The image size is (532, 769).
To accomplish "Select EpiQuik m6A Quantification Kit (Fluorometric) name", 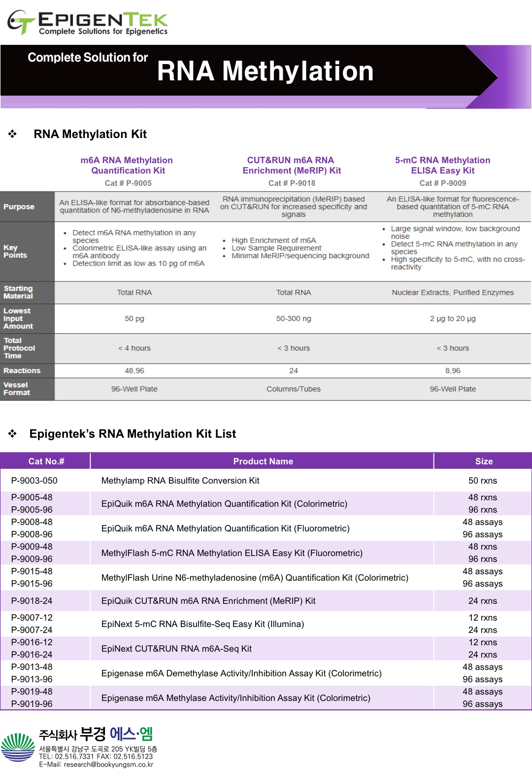I will pos(225,528).
